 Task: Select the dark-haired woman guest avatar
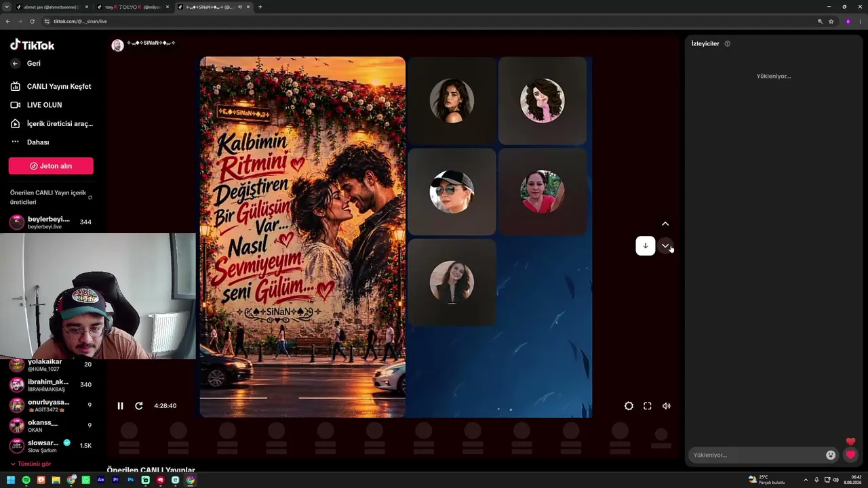point(452,101)
